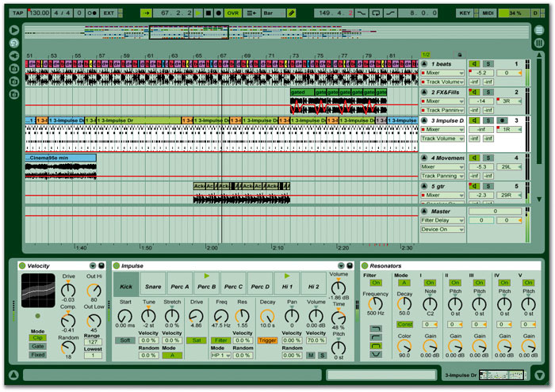Select the Snare slot in Impulse
This screenshot has height=392, width=555.
click(x=152, y=287)
